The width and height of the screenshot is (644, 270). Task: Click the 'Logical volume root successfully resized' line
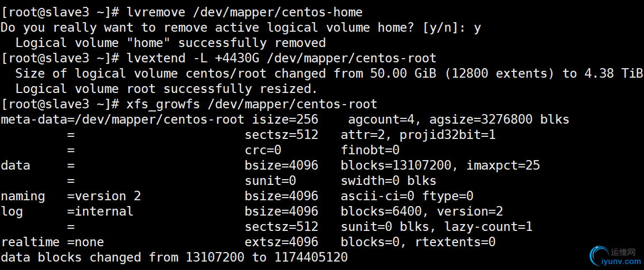(167, 88)
